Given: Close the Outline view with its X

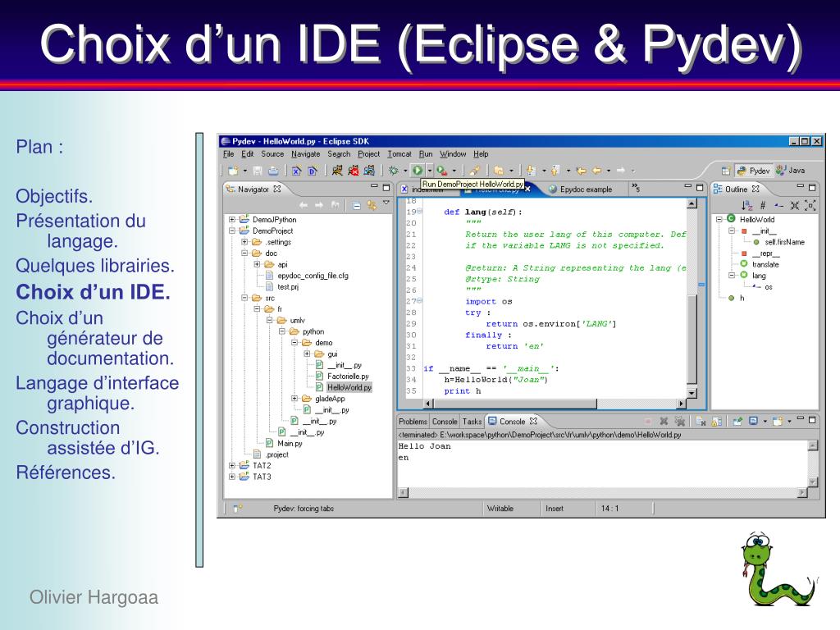Looking at the screenshot, I should (756, 189).
